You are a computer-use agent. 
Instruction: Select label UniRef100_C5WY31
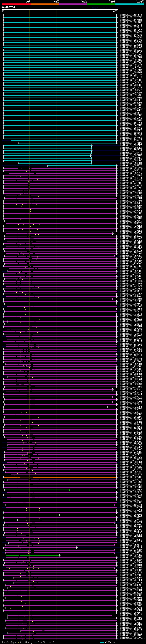click(131, 37)
